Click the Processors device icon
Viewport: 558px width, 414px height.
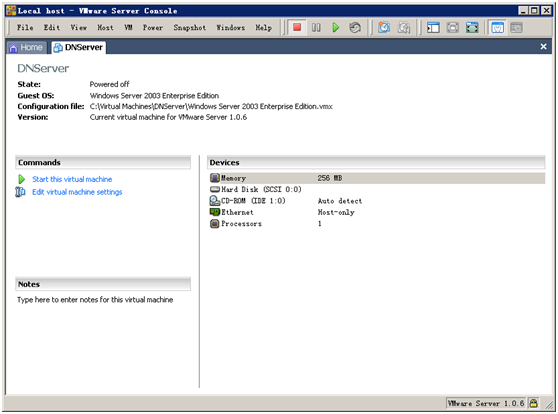215,224
